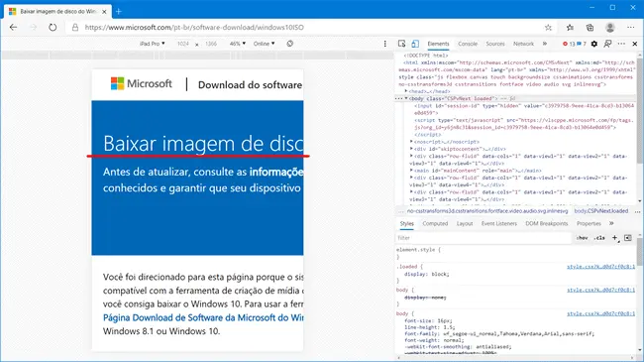This screenshot has width=644, height=362.
Task: Click the styles Filter input field
Action: coord(483,238)
